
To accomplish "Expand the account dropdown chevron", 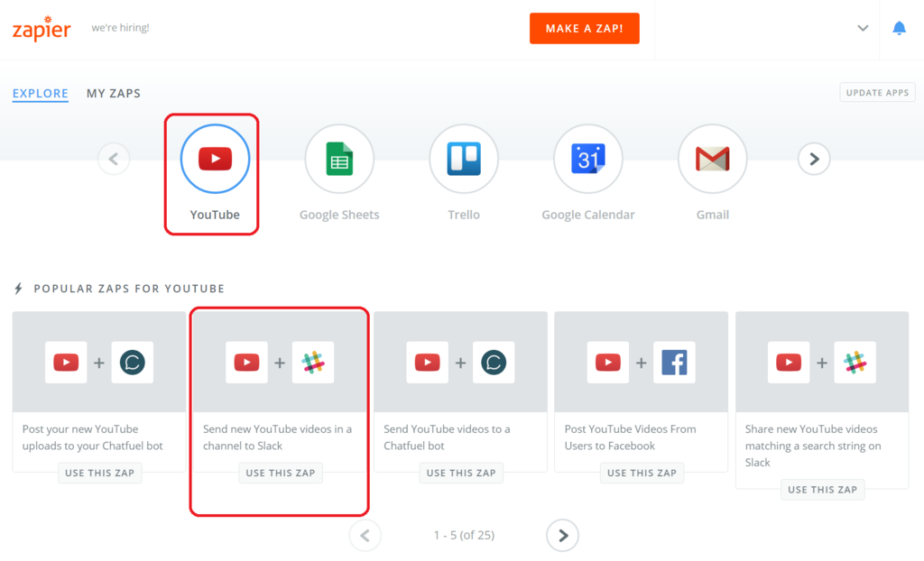I will 863,28.
